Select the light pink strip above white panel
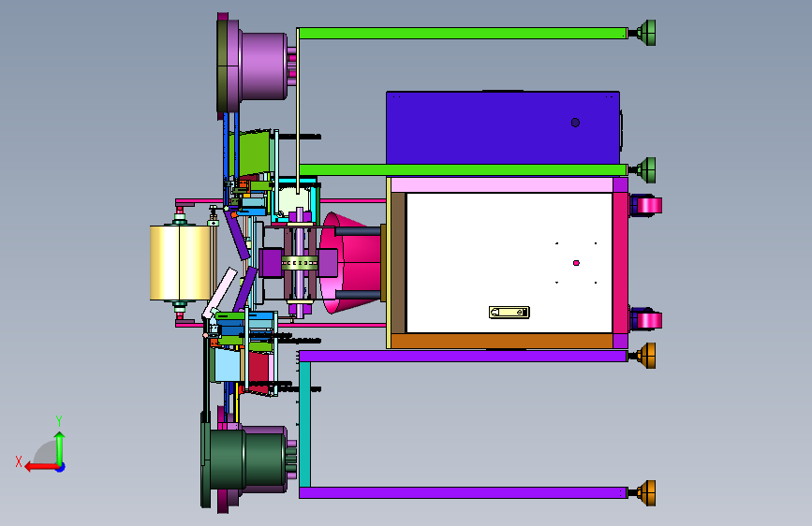 click(x=502, y=184)
